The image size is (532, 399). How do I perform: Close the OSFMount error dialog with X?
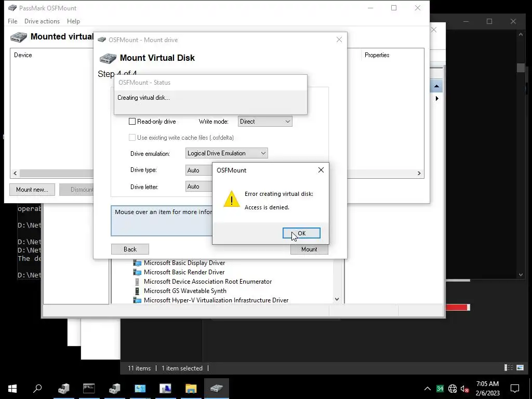coord(321,170)
